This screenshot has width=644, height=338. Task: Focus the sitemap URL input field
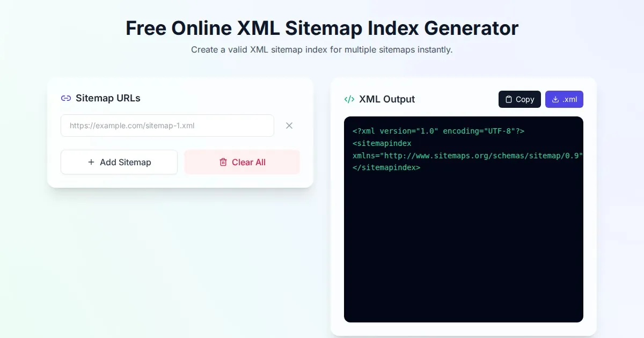tap(167, 126)
